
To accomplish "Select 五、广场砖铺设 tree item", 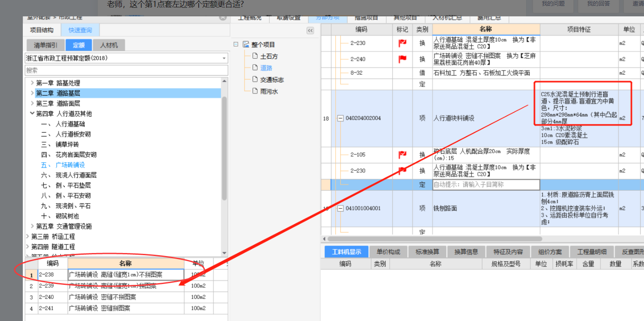I will click(63, 165).
